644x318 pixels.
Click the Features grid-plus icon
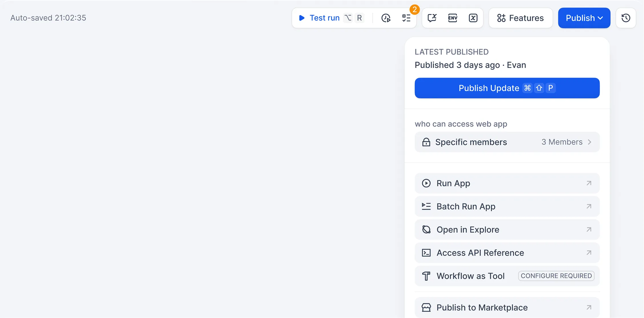pyautogui.click(x=501, y=18)
